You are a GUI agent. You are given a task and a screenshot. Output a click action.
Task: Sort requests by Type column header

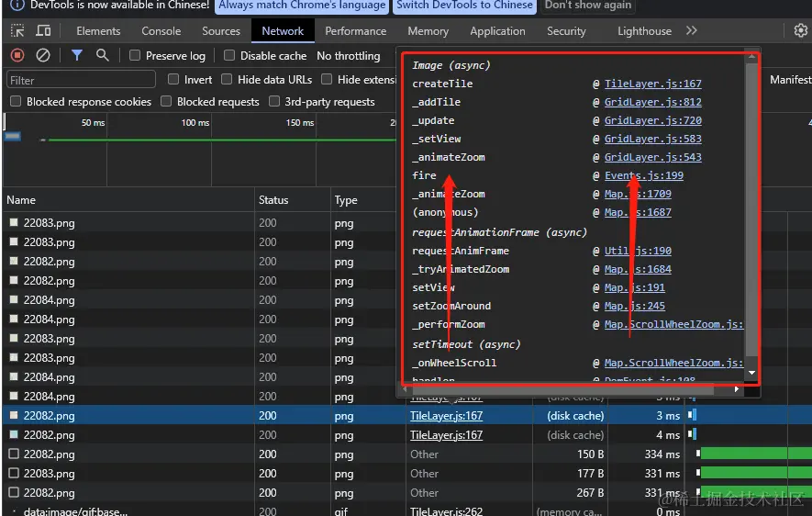click(x=368, y=200)
